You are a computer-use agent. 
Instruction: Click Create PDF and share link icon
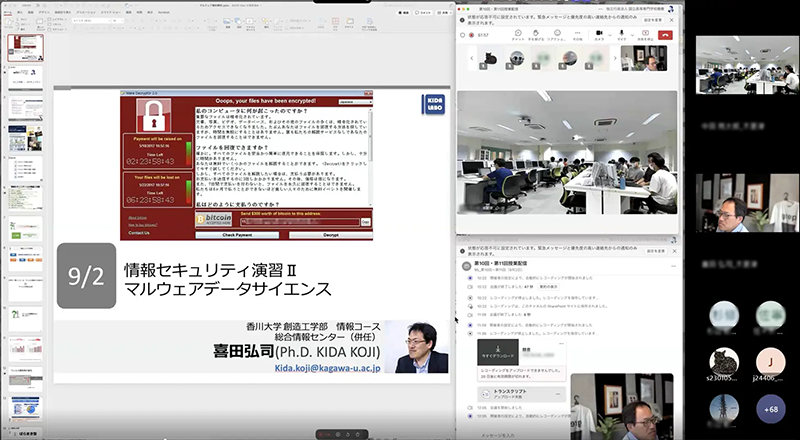369,23
